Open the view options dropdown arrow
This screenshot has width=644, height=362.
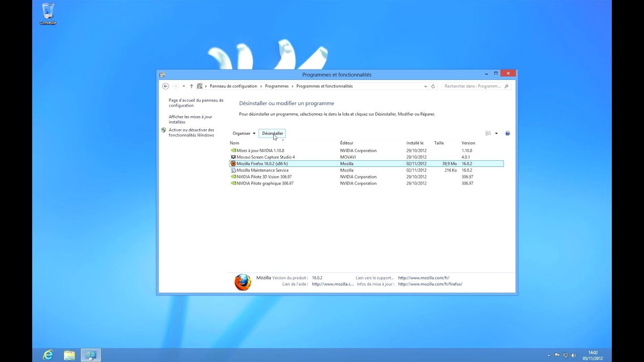point(496,133)
